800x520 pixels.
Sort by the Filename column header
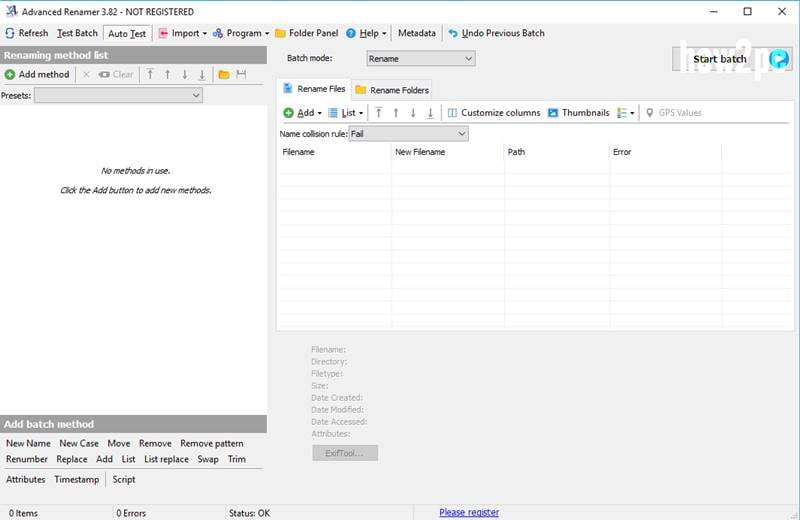click(x=335, y=152)
